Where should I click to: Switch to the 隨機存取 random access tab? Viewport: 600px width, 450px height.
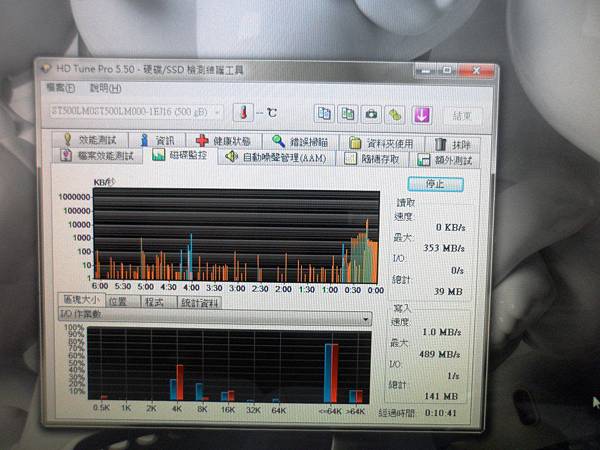point(372,159)
